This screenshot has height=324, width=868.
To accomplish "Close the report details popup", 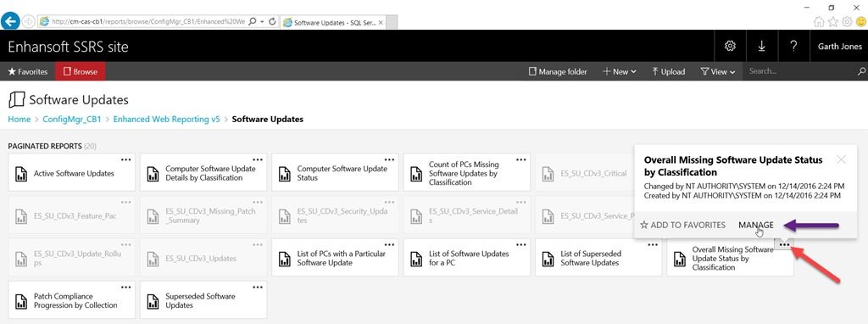I will pos(842,159).
